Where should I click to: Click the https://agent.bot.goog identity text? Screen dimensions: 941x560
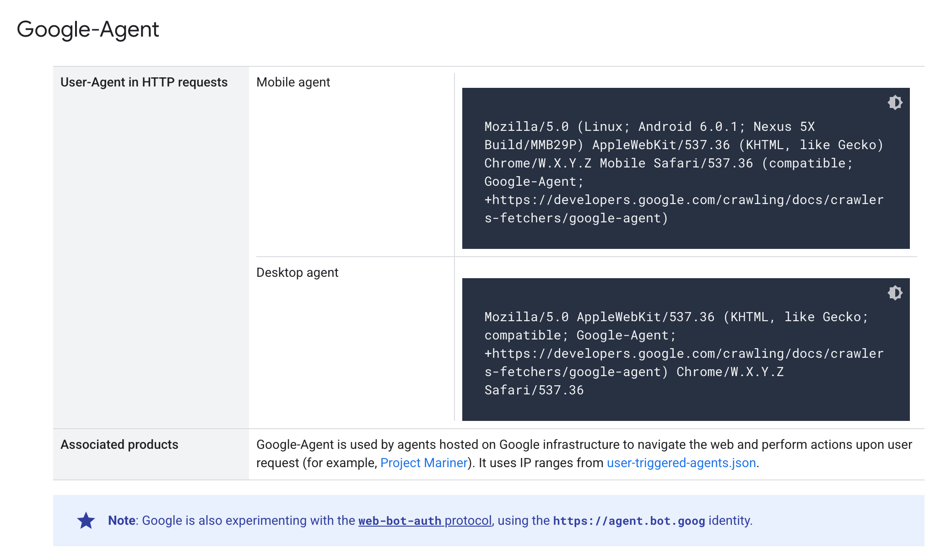[629, 521]
